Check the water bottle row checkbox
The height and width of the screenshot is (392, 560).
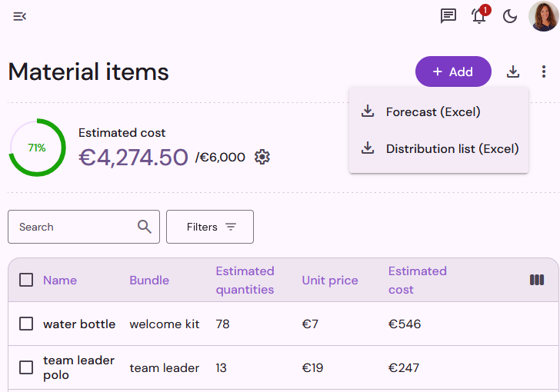[x=26, y=324]
